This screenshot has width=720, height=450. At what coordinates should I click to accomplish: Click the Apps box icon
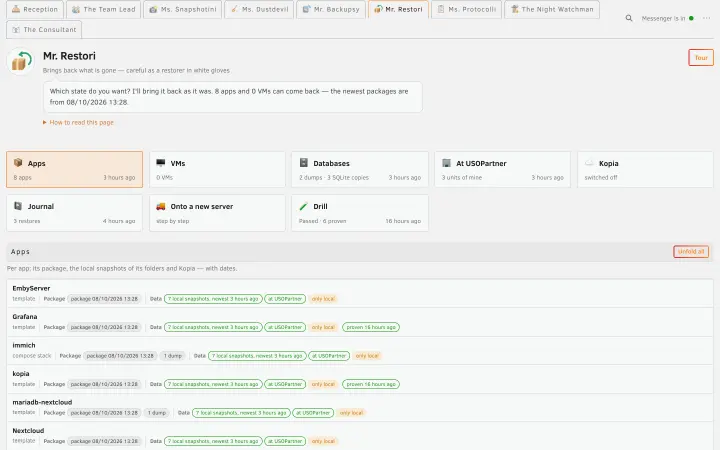(x=18, y=163)
